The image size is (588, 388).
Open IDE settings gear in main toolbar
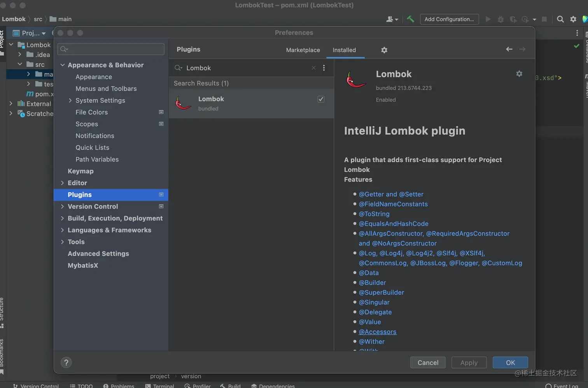pyautogui.click(x=573, y=19)
